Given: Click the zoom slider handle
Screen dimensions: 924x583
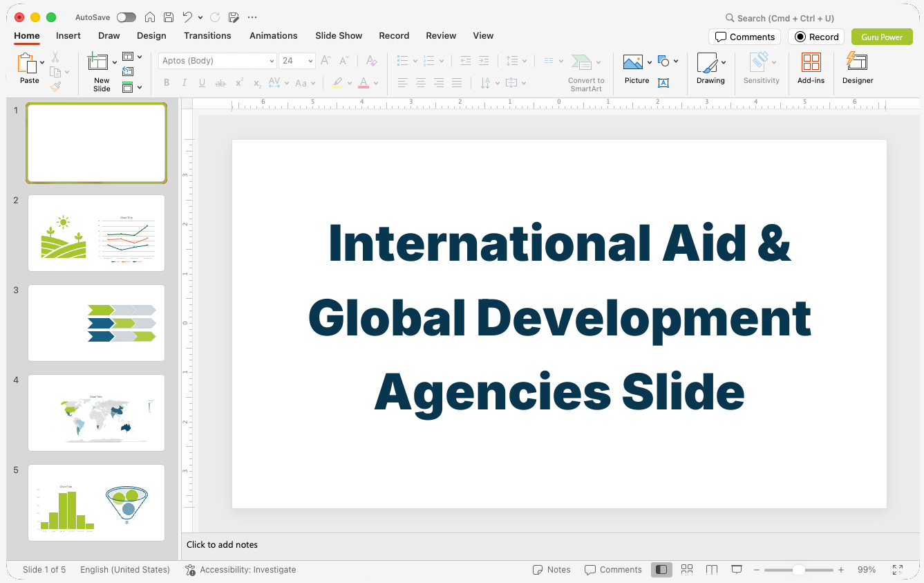Looking at the screenshot, I should pos(799,570).
